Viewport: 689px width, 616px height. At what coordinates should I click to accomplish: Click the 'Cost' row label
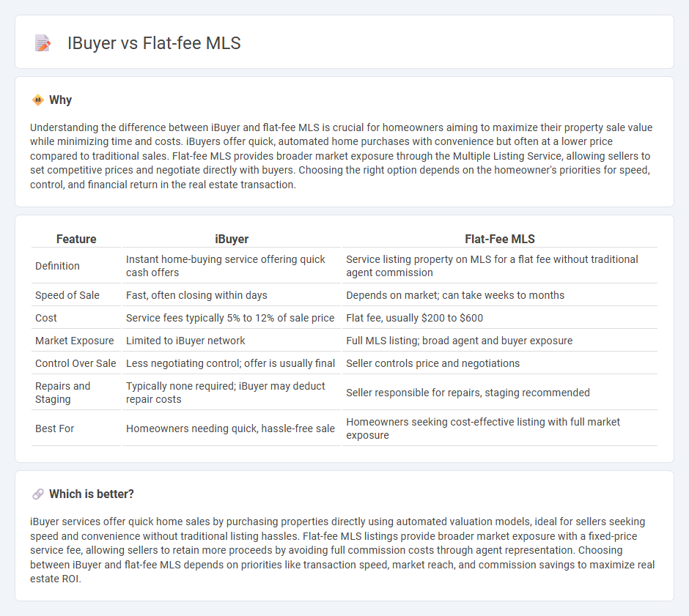pos(45,319)
